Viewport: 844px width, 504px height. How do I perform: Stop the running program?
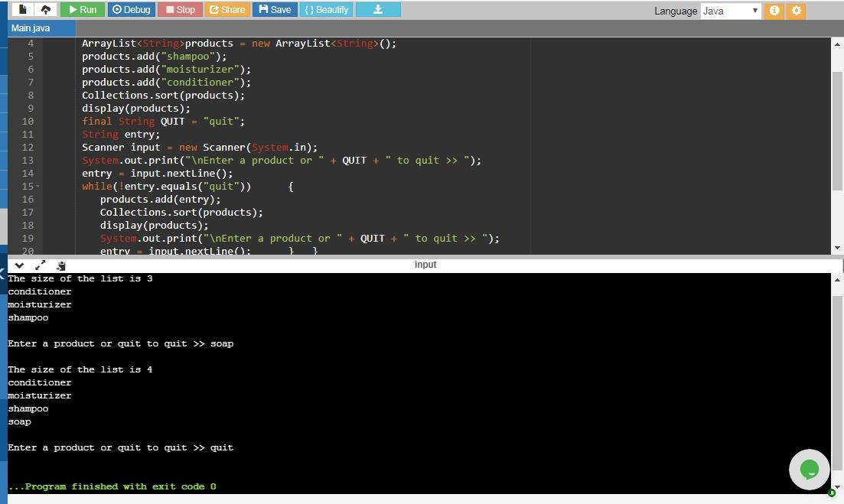click(x=180, y=10)
